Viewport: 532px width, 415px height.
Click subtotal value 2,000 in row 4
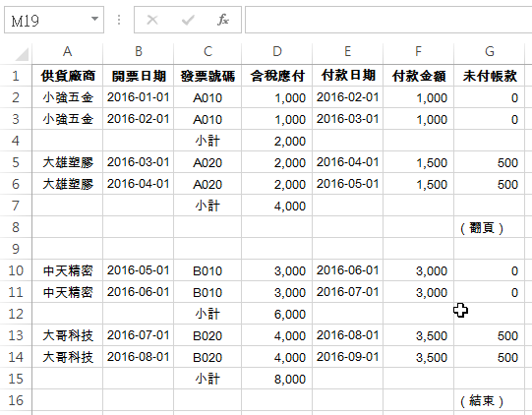277,141
